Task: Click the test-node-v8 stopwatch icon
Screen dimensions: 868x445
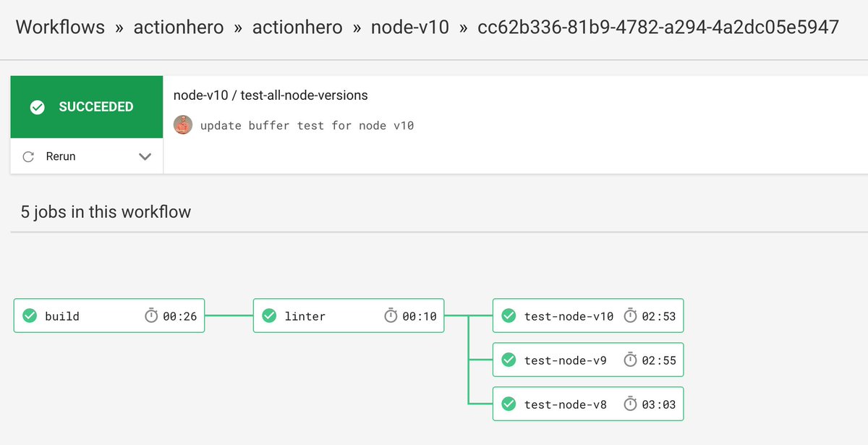Action: pos(630,404)
